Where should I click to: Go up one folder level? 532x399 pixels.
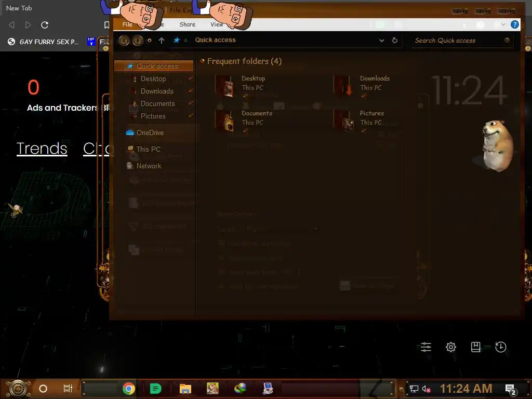pos(162,41)
